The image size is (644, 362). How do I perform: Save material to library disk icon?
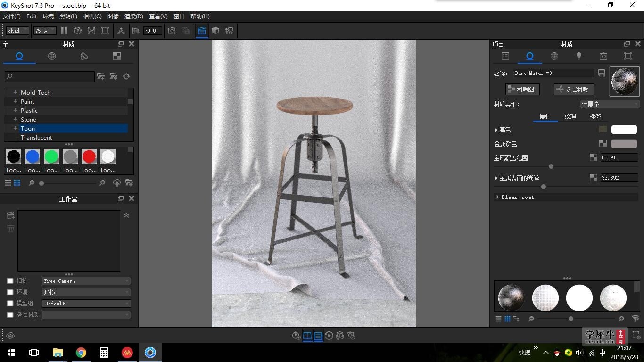click(x=602, y=73)
